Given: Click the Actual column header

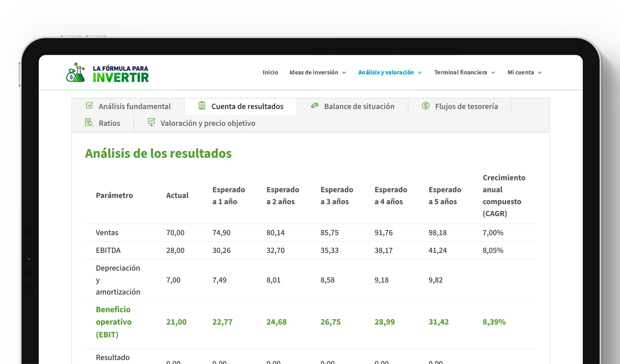Looking at the screenshot, I should pos(177,196).
